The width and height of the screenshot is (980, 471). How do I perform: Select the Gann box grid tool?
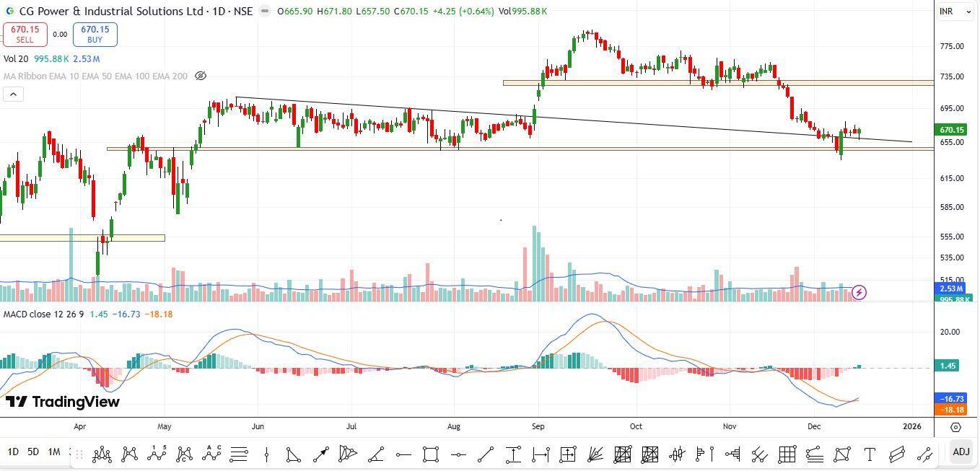point(787,454)
